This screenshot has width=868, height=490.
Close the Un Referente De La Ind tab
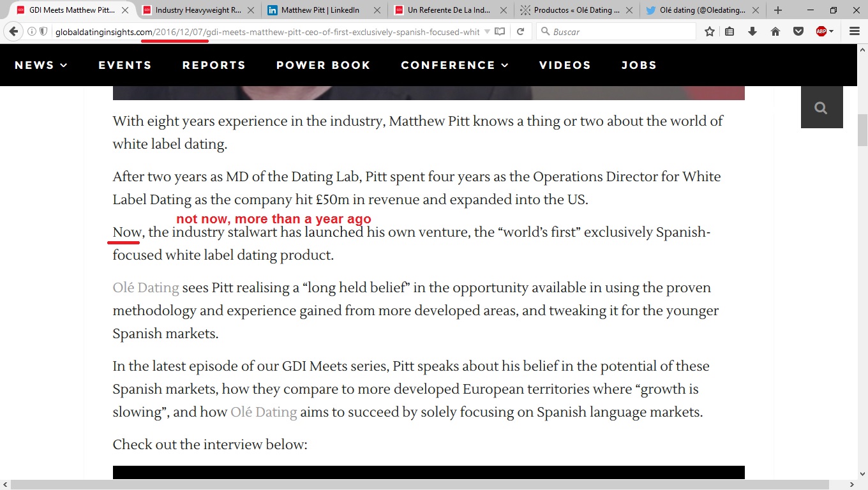coord(504,10)
